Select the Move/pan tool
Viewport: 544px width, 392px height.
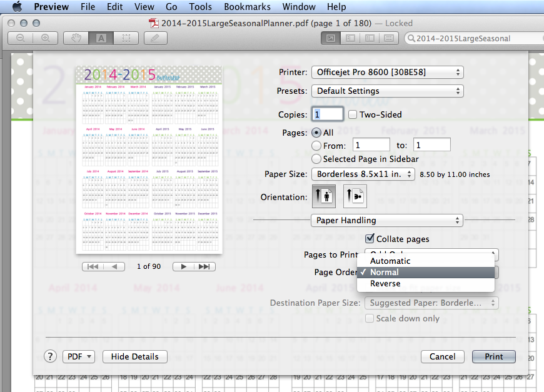point(76,38)
